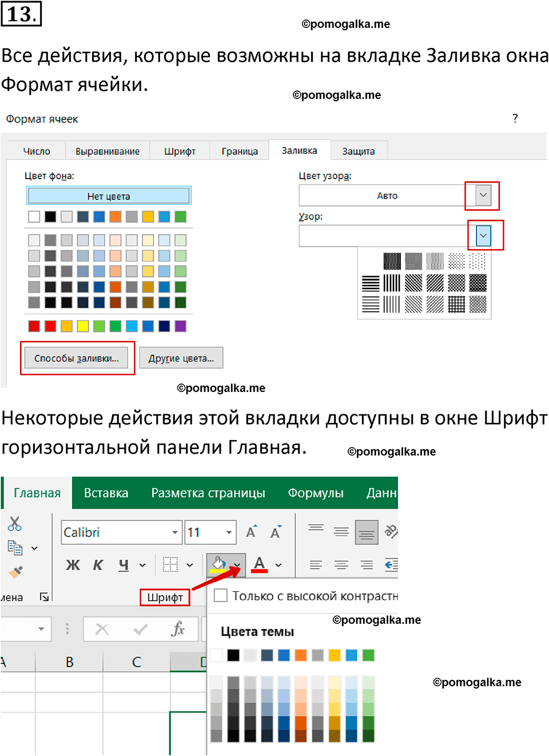This screenshot has height=756, width=549.
Task: Click the Нет цвета button
Action: [x=109, y=196]
